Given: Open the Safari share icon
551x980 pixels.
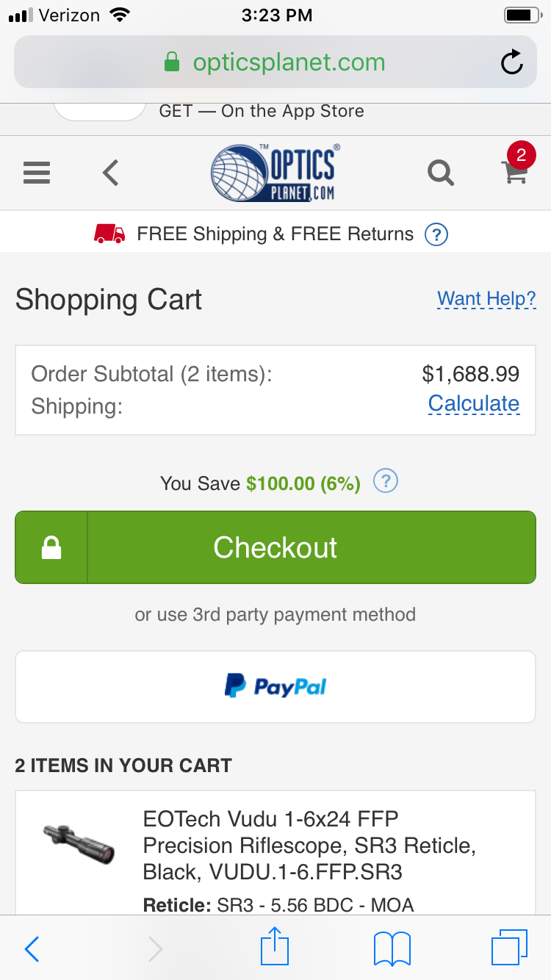Looking at the screenshot, I should pyautogui.click(x=275, y=947).
